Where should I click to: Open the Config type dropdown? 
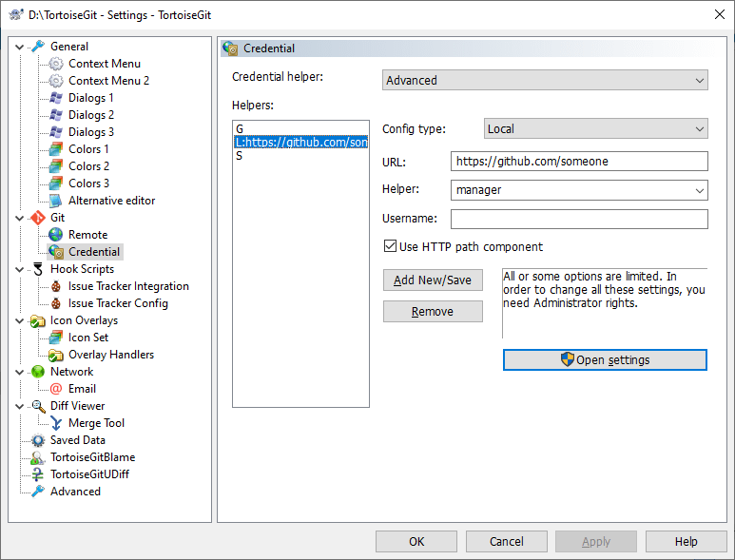click(x=595, y=128)
